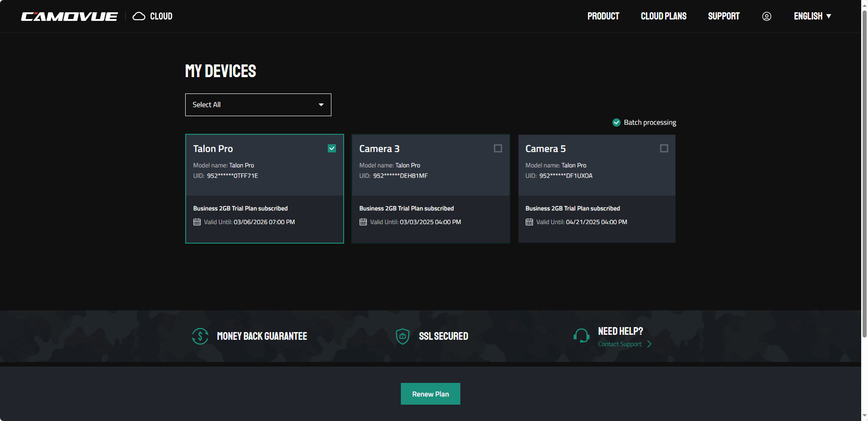The image size is (868, 421).
Task: Click MONEY BACK GUARANTEE text
Action: click(x=262, y=336)
